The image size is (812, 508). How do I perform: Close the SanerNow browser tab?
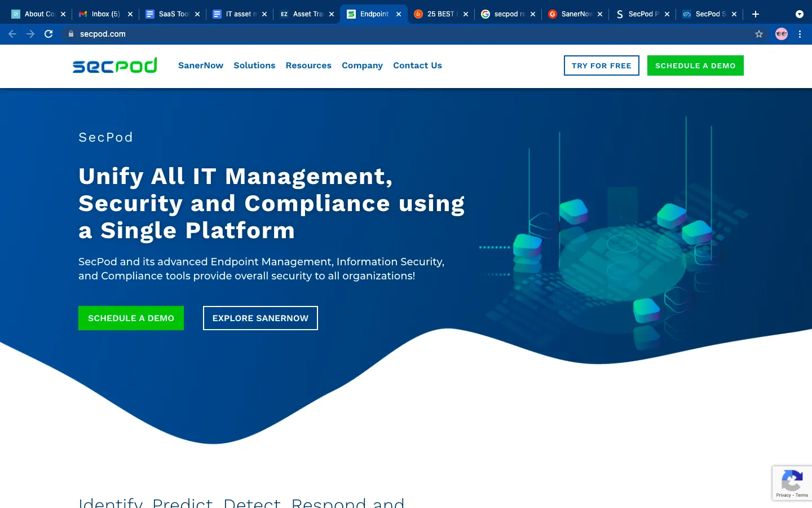(600, 14)
